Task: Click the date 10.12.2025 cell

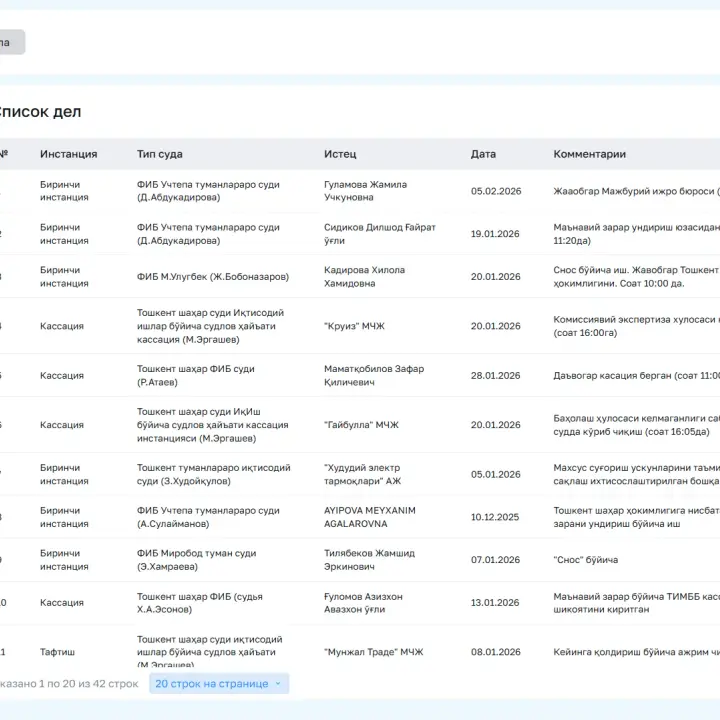Action: pyautogui.click(x=495, y=517)
